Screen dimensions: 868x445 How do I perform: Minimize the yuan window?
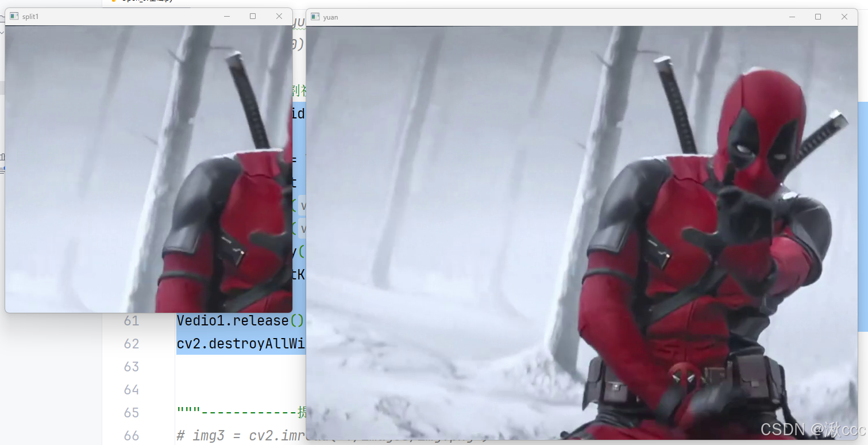pos(792,17)
